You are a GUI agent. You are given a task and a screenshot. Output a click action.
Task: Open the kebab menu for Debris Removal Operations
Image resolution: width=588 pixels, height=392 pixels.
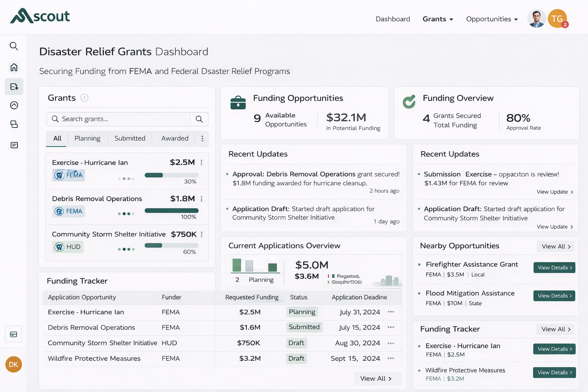[x=201, y=199]
